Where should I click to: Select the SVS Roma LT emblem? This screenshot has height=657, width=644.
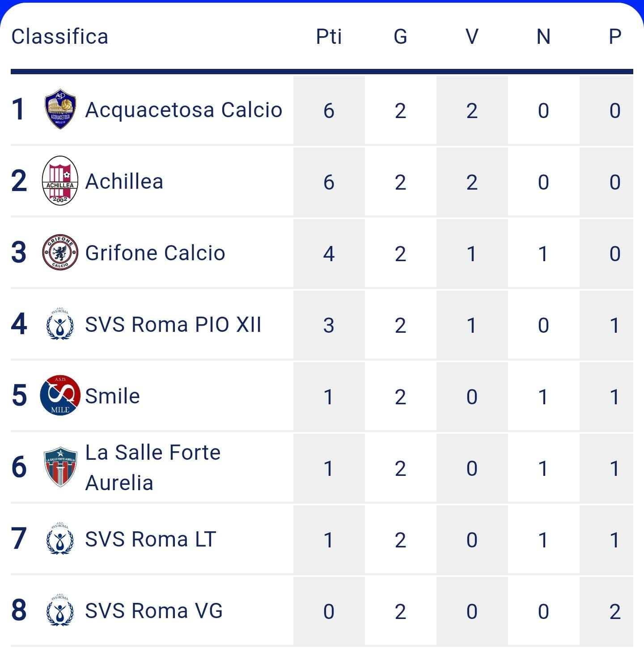click(60, 538)
